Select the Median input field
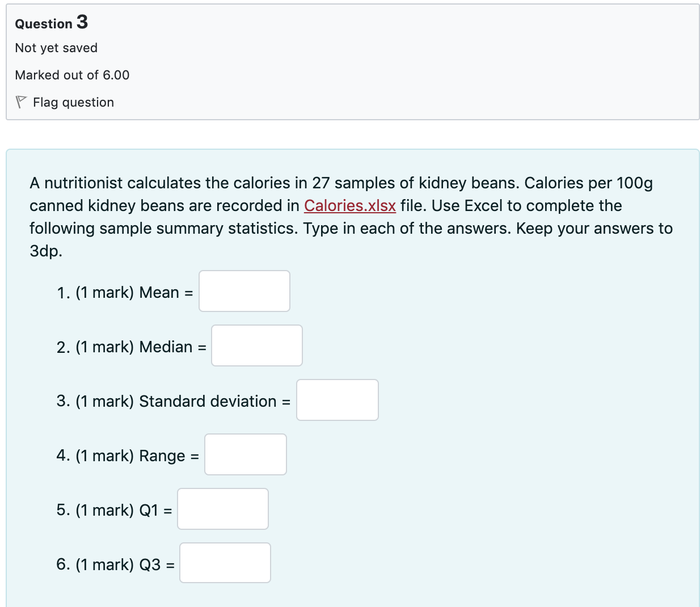The image size is (700, 607). click(256, 345)
